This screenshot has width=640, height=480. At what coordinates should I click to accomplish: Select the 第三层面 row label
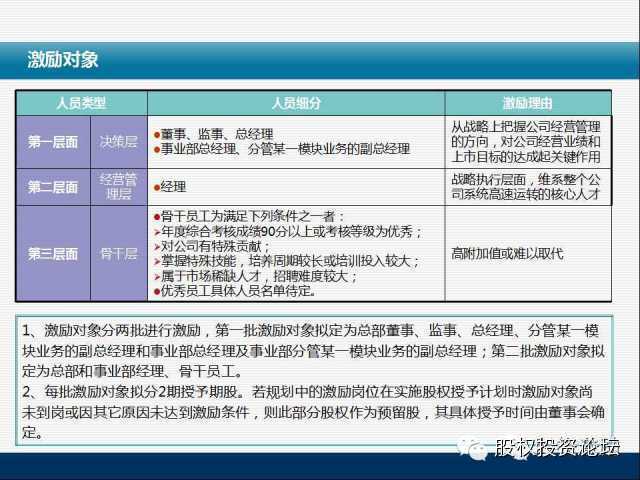coord(52,255)
